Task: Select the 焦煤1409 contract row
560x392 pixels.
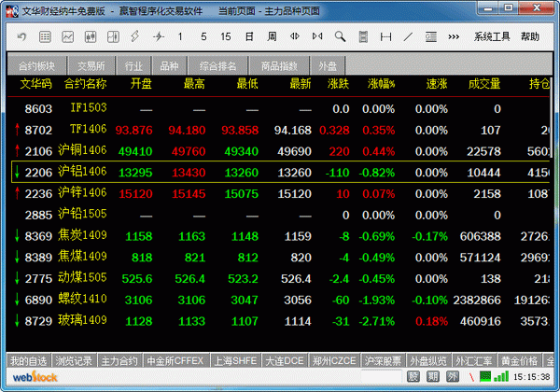Action: (x=280, y=257)
